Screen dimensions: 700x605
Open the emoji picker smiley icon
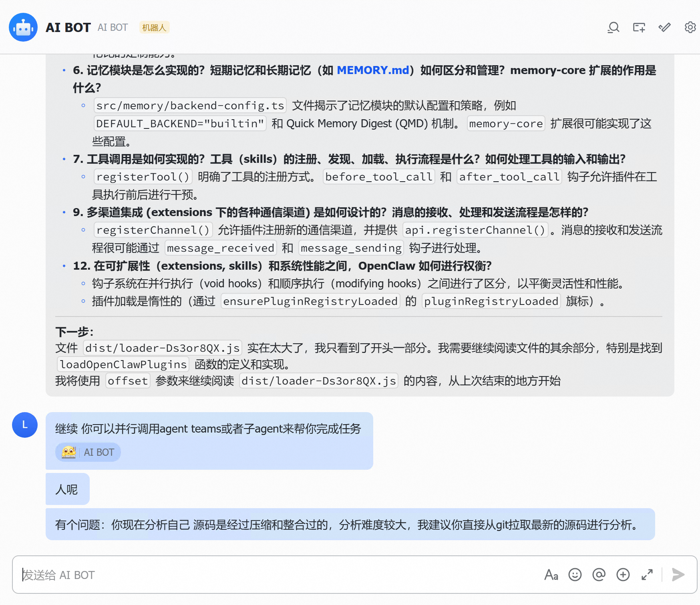pyautogui.click(x=575, y=575)
